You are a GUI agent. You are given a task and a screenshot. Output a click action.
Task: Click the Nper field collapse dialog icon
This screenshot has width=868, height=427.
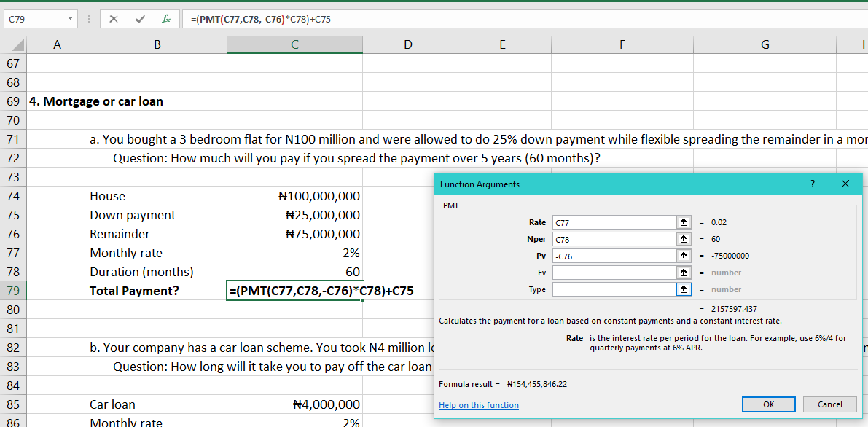684,239
